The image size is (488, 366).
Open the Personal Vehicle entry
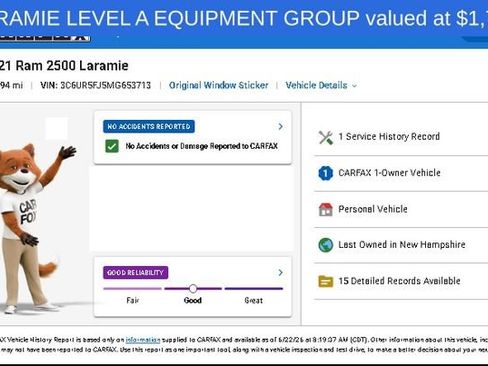click(x=373, y=209)
